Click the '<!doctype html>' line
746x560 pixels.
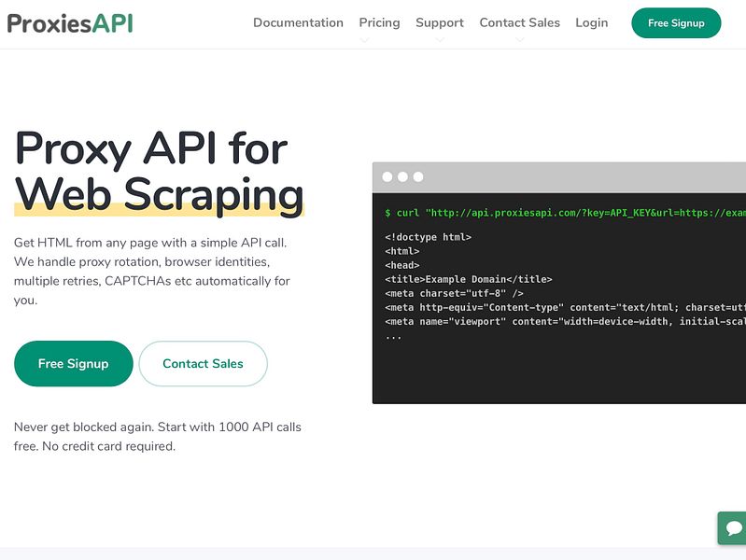(x=429, y=237)
